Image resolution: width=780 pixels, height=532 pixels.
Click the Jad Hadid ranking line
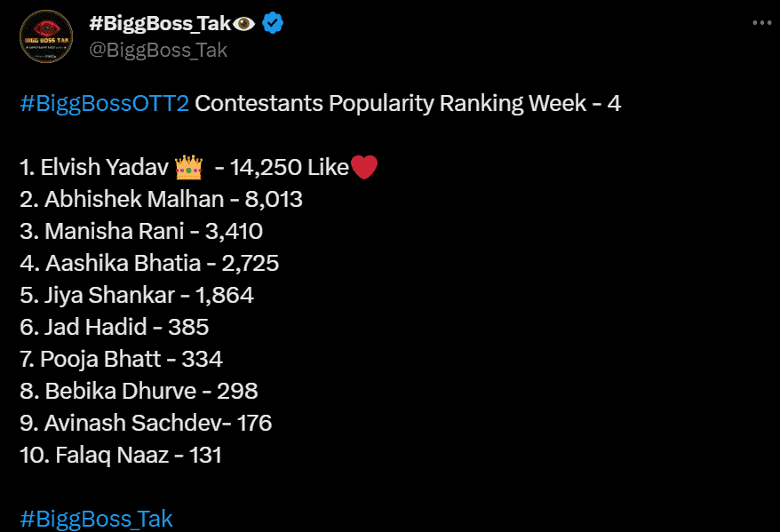point(114,328)
